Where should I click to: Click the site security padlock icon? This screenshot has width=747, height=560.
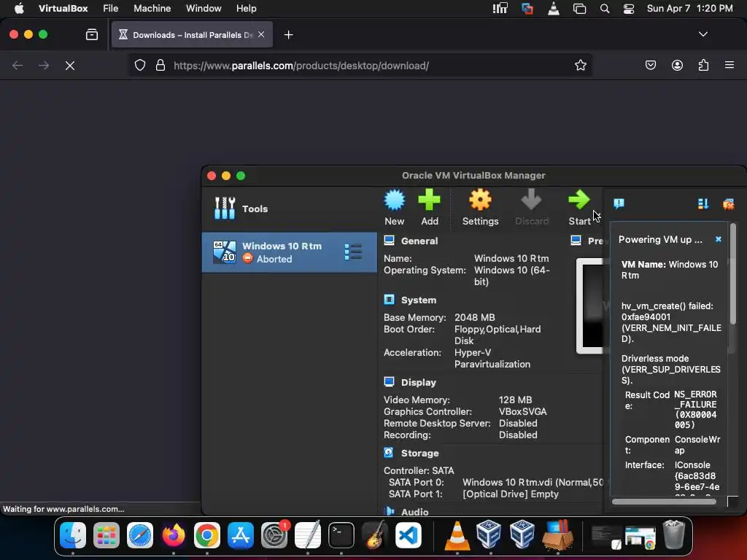[x=160, y=65]
